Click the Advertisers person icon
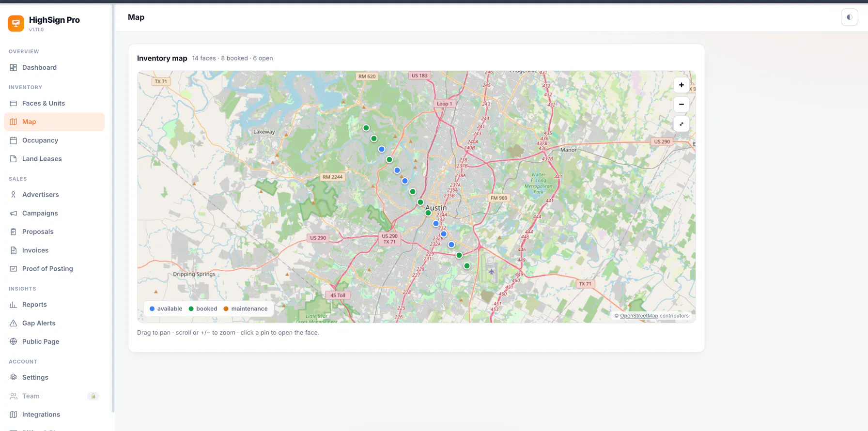868x431 pixels. pyautogui.click(x=13, y=195)
